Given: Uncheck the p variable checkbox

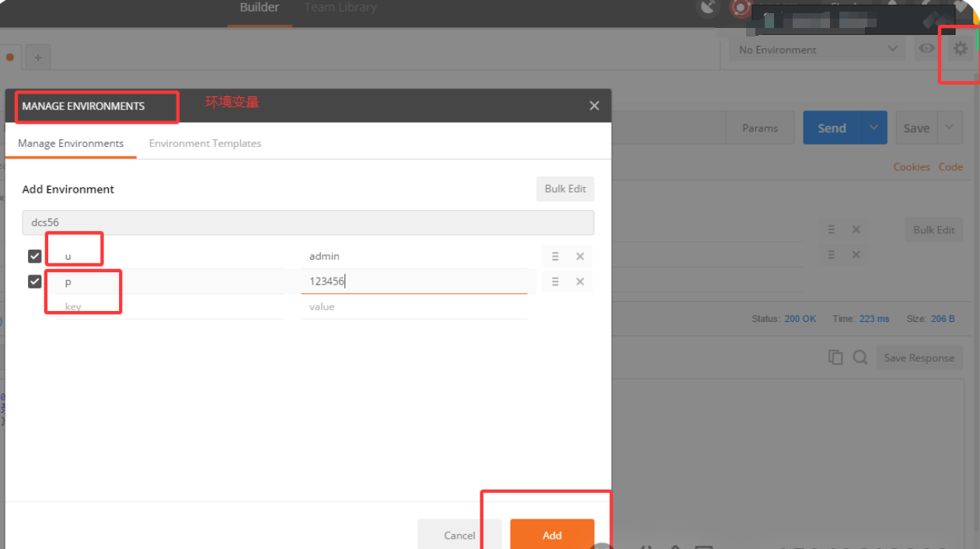Looking at the screenshot, I should 35,281.
